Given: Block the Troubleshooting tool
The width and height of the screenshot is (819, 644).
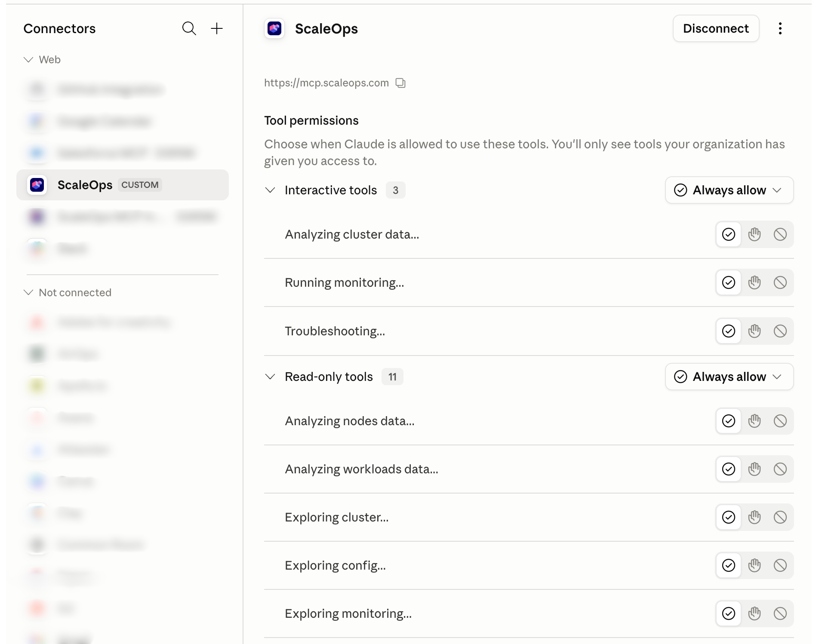Looking at the screenshot, I should [x=780, y=331].
